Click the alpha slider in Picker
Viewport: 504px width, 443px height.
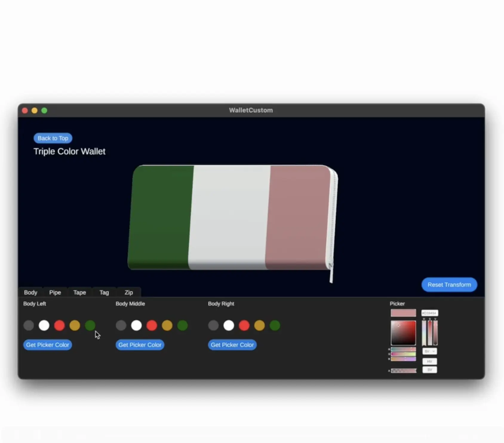coord(403,371)
